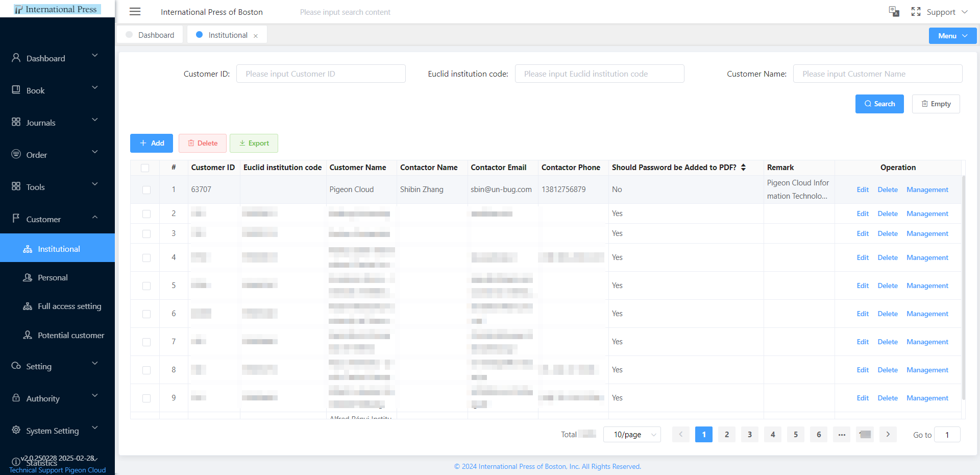The height and width of the screenshot is (475, 980).
Task: Check the checkbox for row 7
Action: tap(146, 342)
